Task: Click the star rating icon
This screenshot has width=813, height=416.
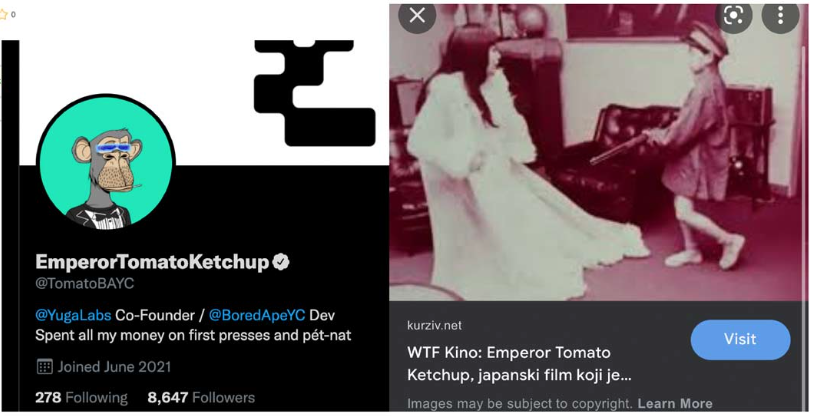Action: pos(4,15)
